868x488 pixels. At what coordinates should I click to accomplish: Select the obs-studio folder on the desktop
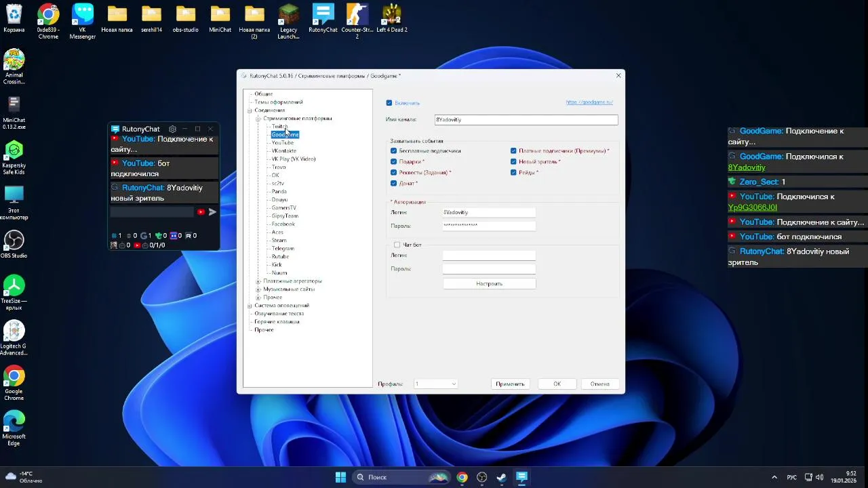pos(186,18)
